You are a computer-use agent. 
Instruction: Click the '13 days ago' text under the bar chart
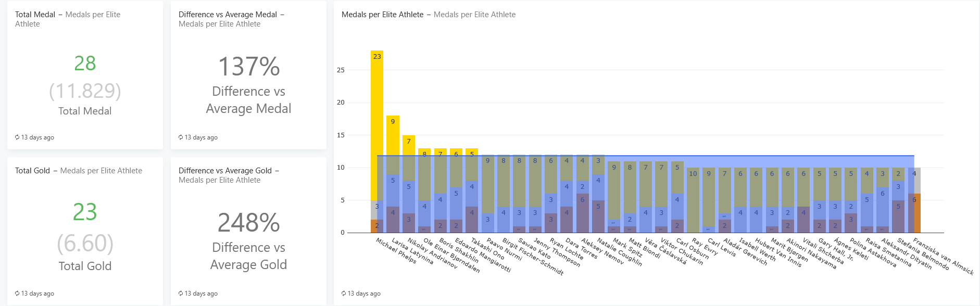click(x=364, y=294)
